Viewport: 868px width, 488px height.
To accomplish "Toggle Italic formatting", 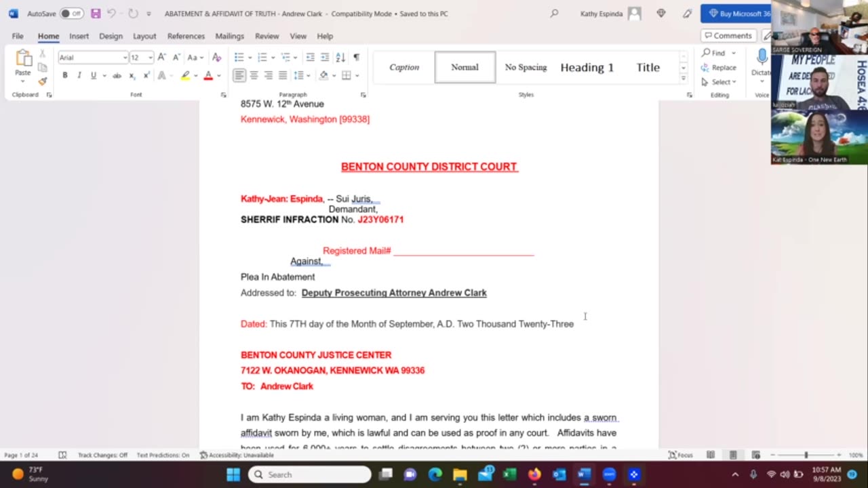I will 79,75.
